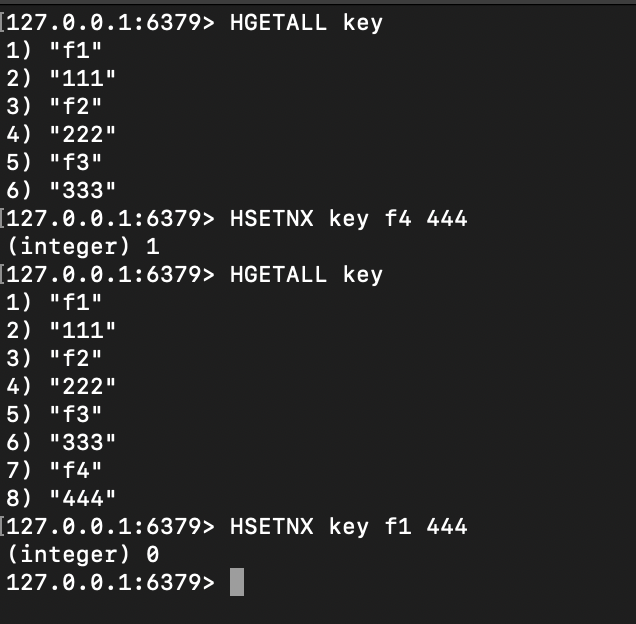
Task: Click the first HGETALL key command at top
Action: point(306,23)
